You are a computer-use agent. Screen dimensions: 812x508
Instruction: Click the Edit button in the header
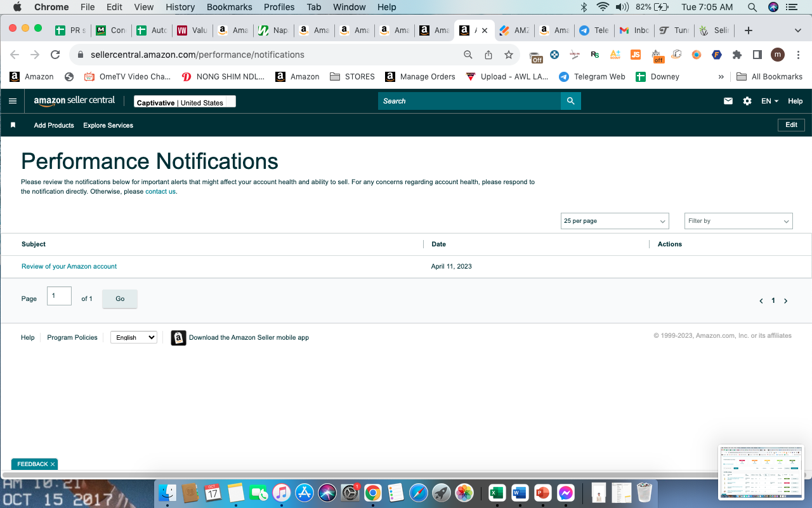(791, 125)
